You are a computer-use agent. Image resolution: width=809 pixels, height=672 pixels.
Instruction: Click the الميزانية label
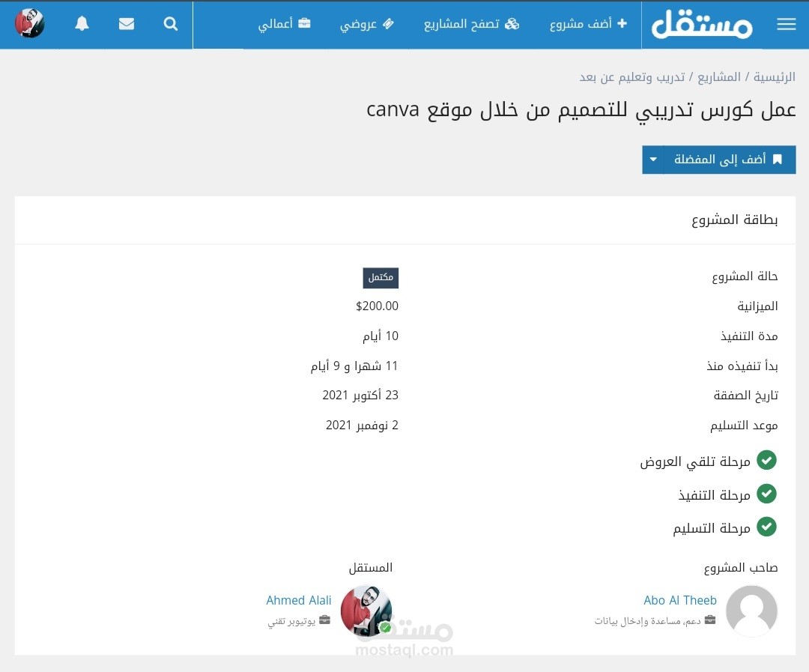point(757,306)
